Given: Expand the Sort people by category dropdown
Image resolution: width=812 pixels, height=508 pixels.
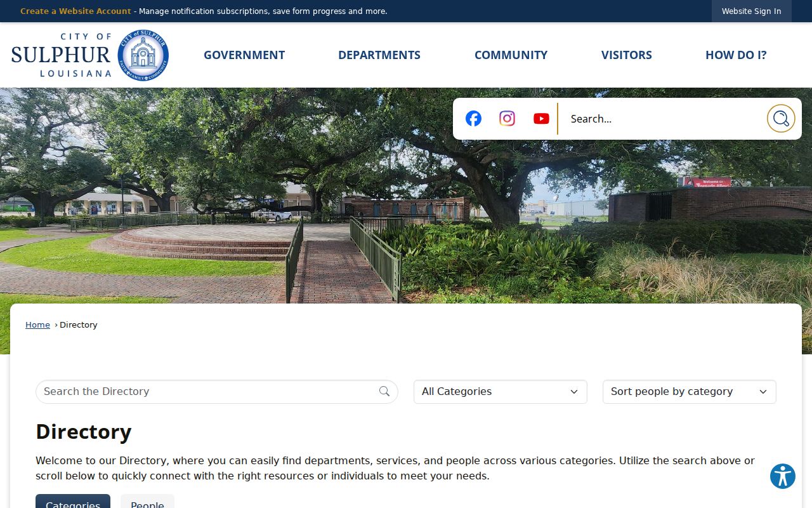Looking at the screenshot, I should 690,392.
